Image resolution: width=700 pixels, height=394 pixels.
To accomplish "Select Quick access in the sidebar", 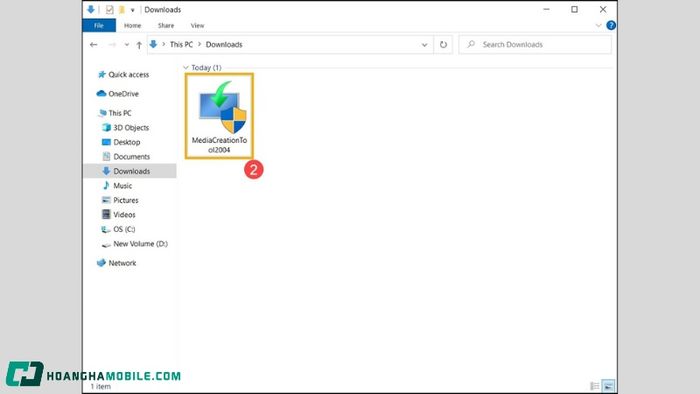I will pos(123,75).
